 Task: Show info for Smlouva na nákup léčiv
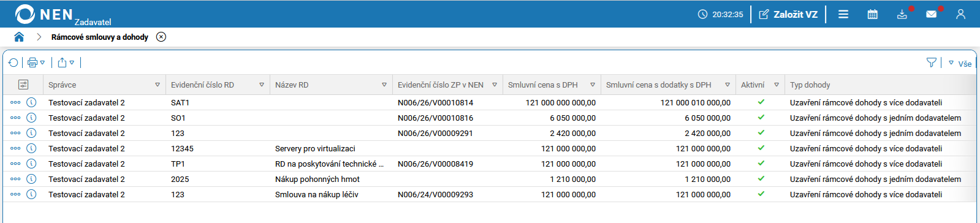tap(31, 194)
